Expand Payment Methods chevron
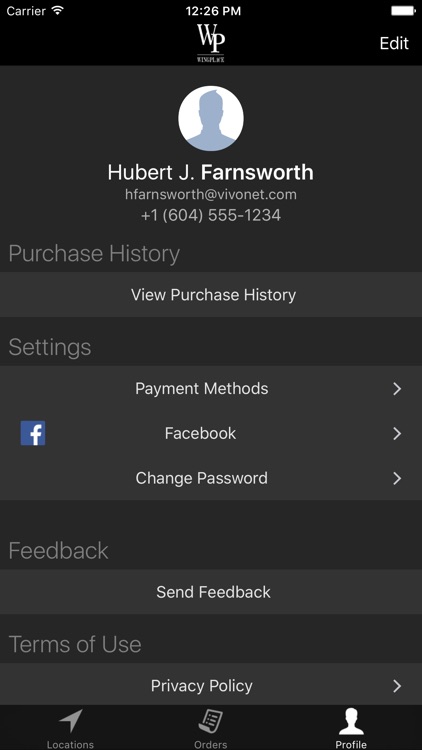This screenshot has height=750, width=422. point(397,389)
